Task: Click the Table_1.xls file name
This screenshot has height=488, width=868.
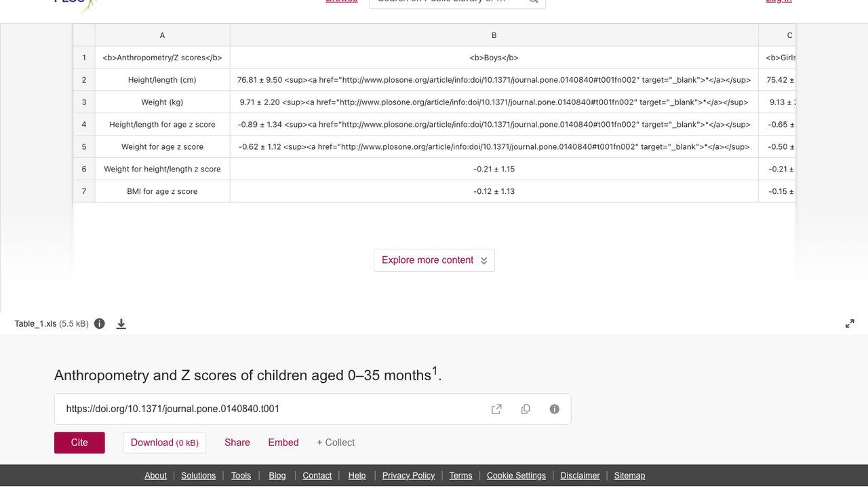Action: [x=35, y=324]
